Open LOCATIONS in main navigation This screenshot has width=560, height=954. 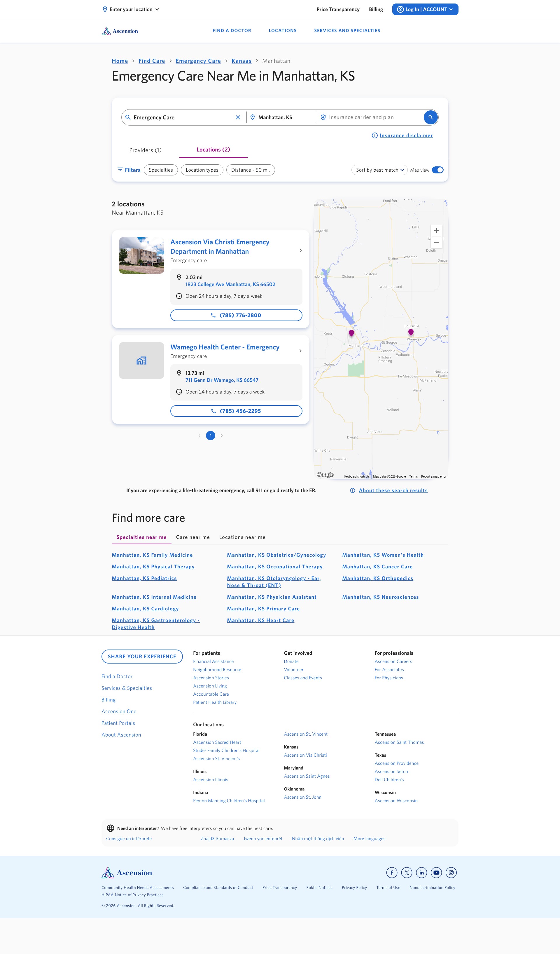282,31
